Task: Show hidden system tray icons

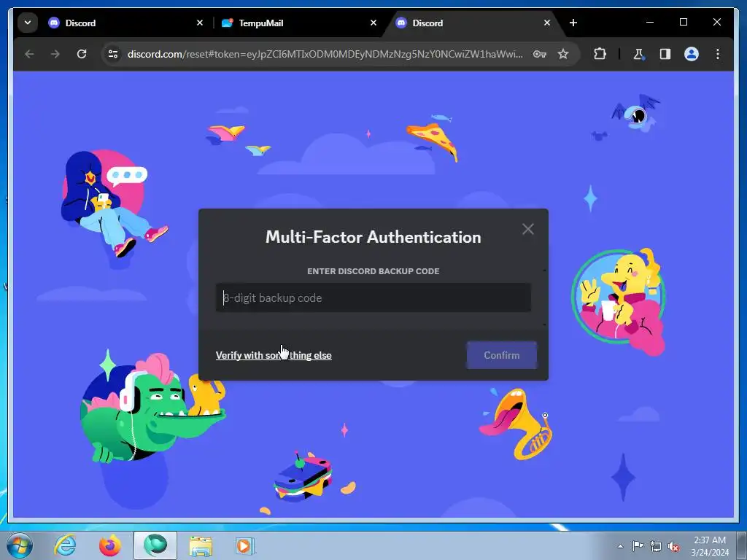Action: click(620, 547)
